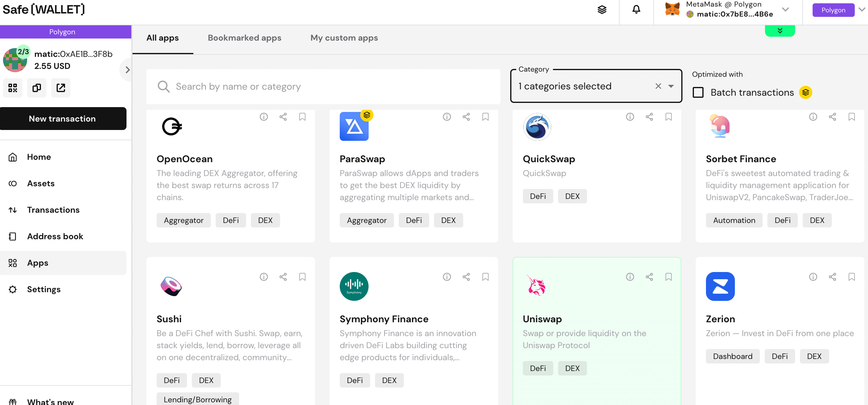This screenshot has width=868, height=405.
Task: Open the Symphony Finance app title
Action: coord(384,319)
